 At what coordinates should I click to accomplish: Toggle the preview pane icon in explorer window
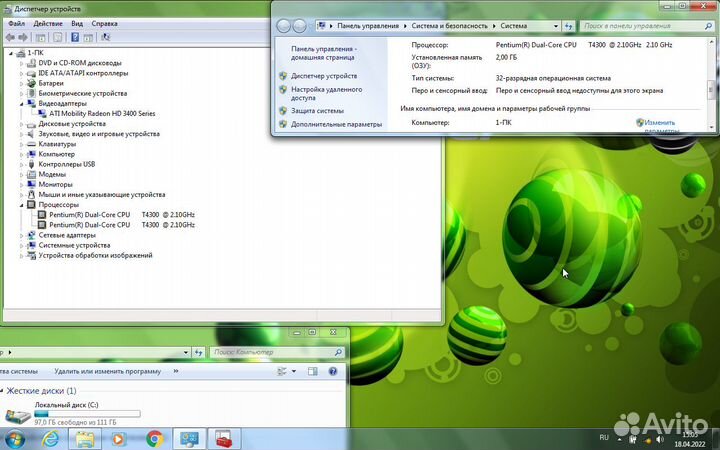coord(312,371)
